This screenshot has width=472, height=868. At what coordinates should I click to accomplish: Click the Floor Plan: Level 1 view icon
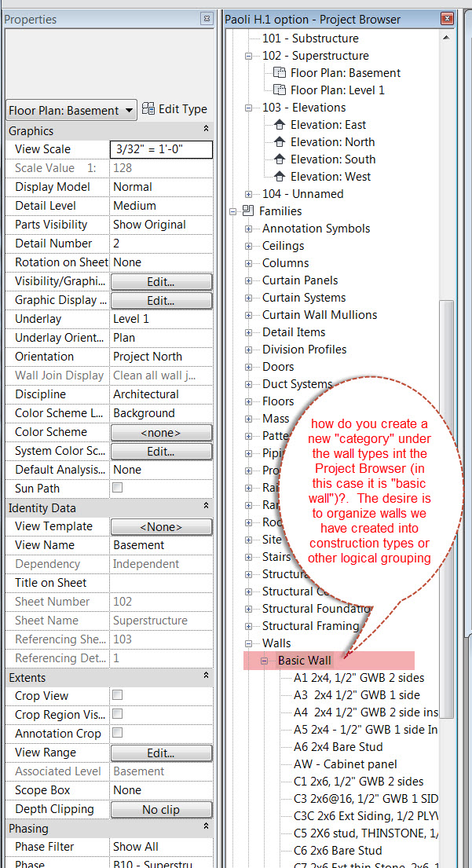coord(280,90)
